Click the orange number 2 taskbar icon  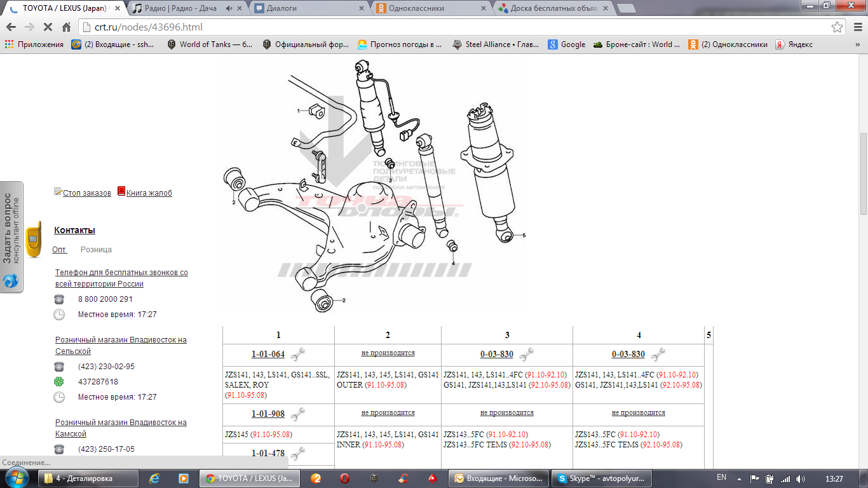316,478
